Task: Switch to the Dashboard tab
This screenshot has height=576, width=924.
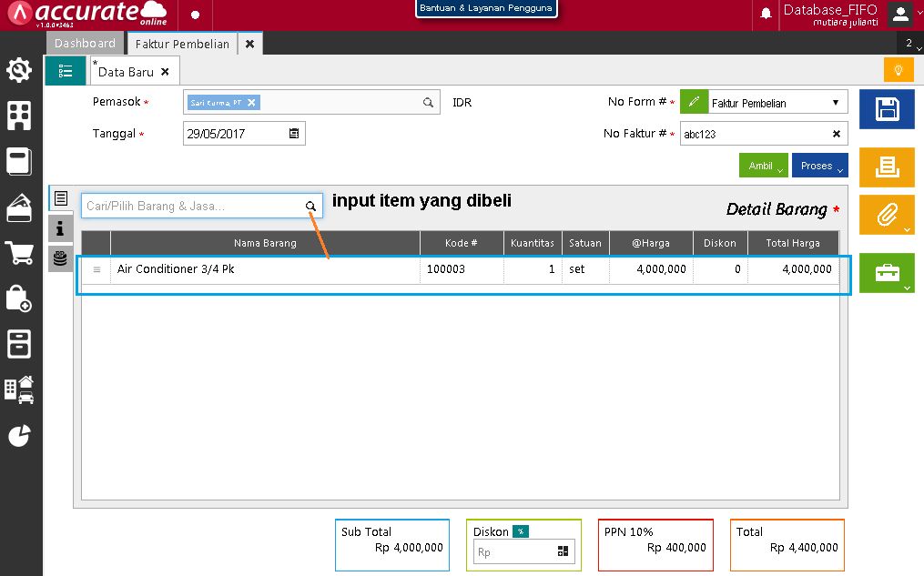Action: pyautogui.click(x=85, y=43)
